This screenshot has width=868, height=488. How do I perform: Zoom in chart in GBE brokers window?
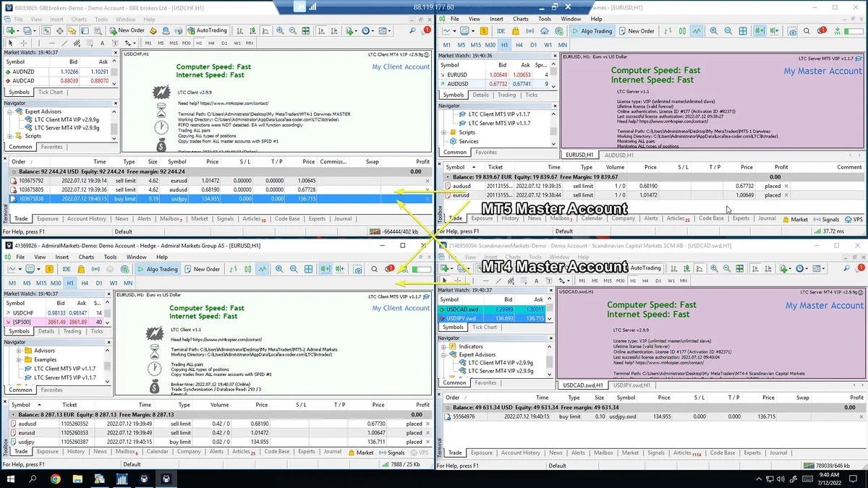[279, 30]
